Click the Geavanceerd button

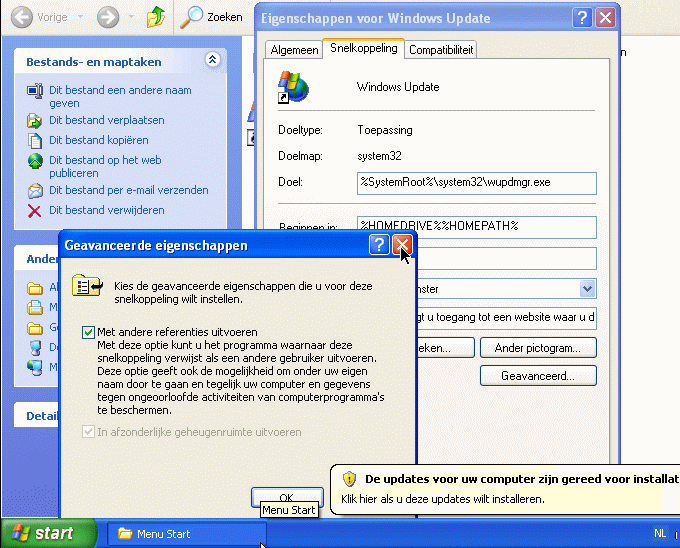tap(538, 375)
